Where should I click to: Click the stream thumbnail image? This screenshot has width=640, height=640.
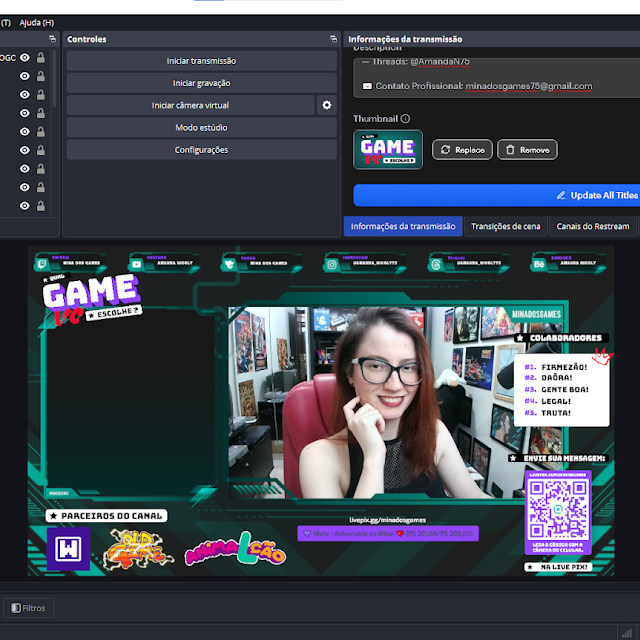pos(388,149)
